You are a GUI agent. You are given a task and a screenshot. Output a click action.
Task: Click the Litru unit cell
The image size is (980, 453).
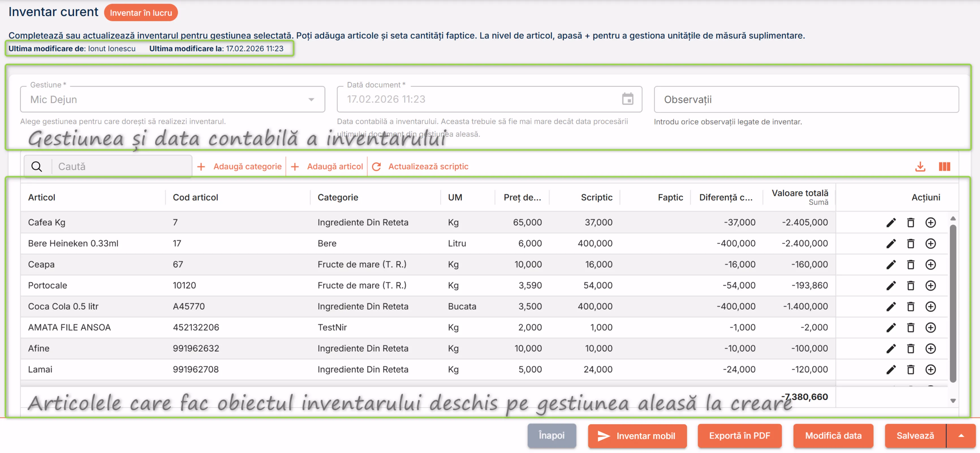point(457,243)
